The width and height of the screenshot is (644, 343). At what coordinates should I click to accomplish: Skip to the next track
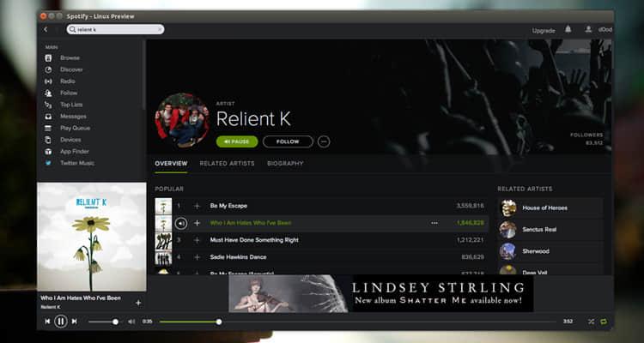75,322
